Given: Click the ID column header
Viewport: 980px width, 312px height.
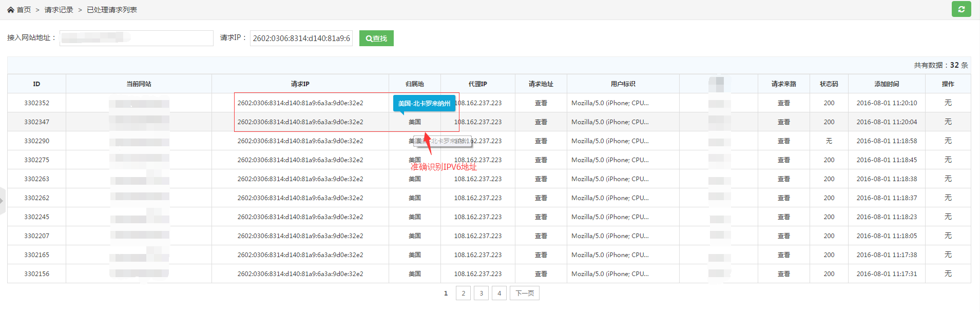Looking at the screenshot, I should [x=36, y=84].
